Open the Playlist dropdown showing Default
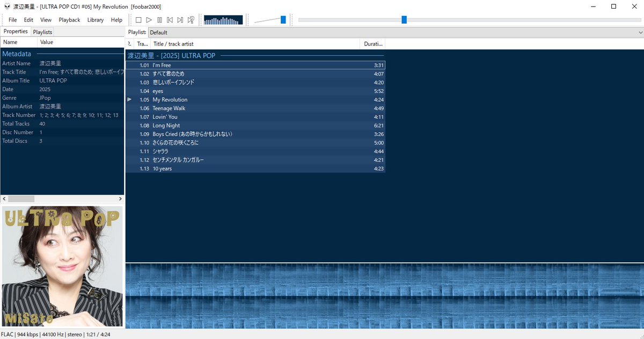This screenshot has width=644, height=339. click(396, 32)
